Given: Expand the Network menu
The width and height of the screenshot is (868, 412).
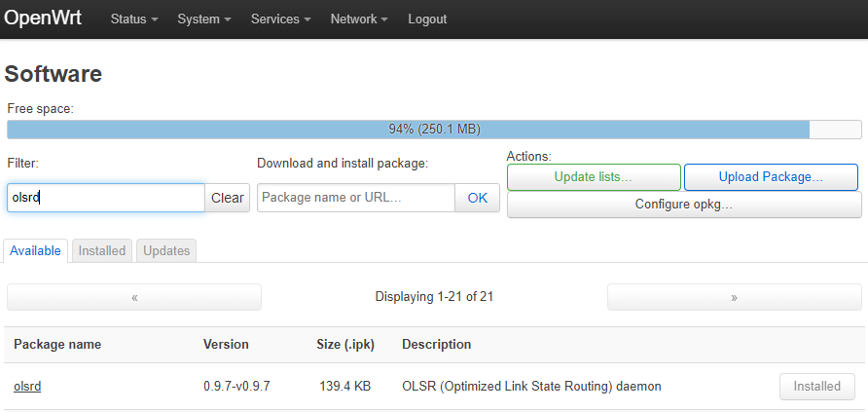Looking at the screenshot, I should click(x=358, y=19).
